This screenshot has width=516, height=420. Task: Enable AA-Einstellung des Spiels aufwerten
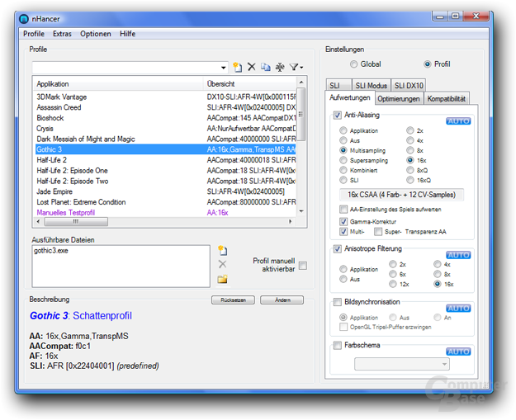pos(343,210)
